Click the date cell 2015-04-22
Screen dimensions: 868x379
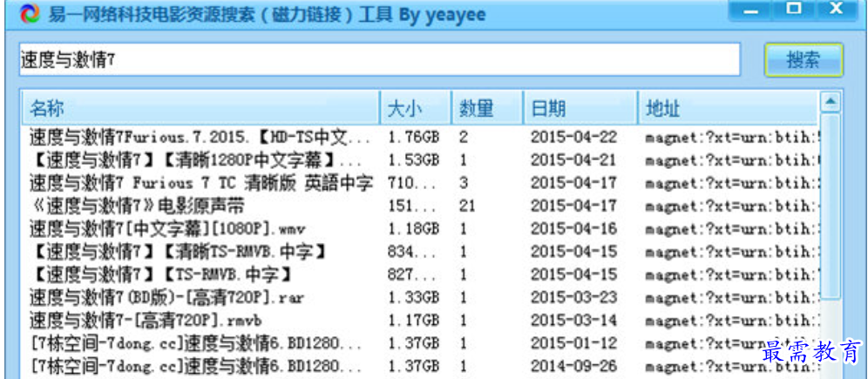573,137
